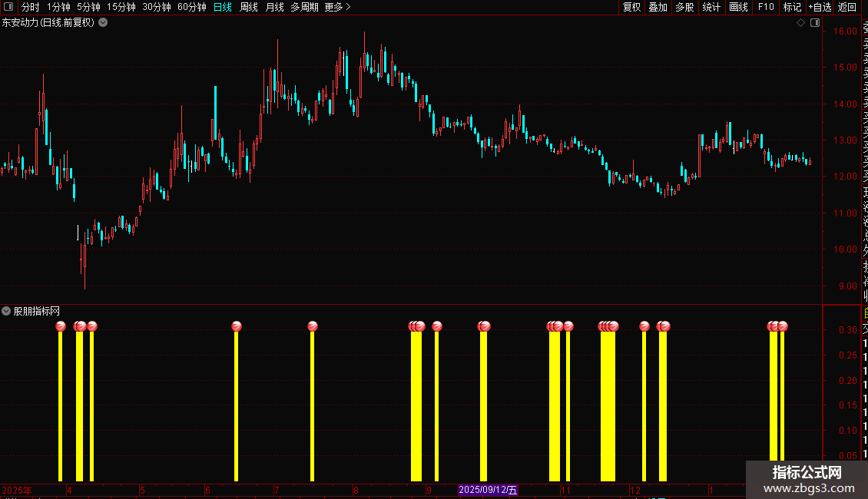Click the 0.30 indicator axis label
Image resolution: width=868 pixels, height=499 pixels.
847,329
